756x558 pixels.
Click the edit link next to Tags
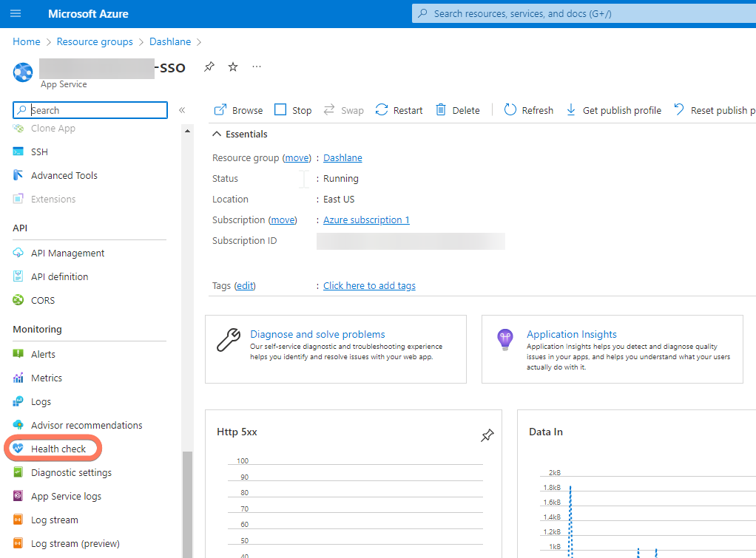pos(245,286)
